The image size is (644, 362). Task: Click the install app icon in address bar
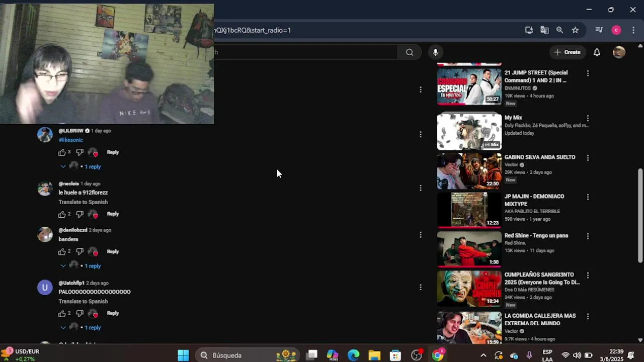(x=529, y=30)
